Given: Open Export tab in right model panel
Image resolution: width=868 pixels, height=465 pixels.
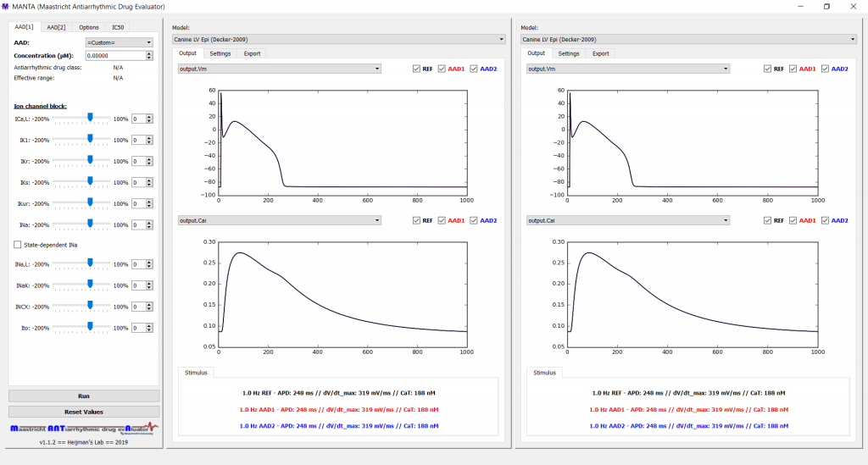Looking at the screenshot, I should pyautogui.click(x=601, y=53).
